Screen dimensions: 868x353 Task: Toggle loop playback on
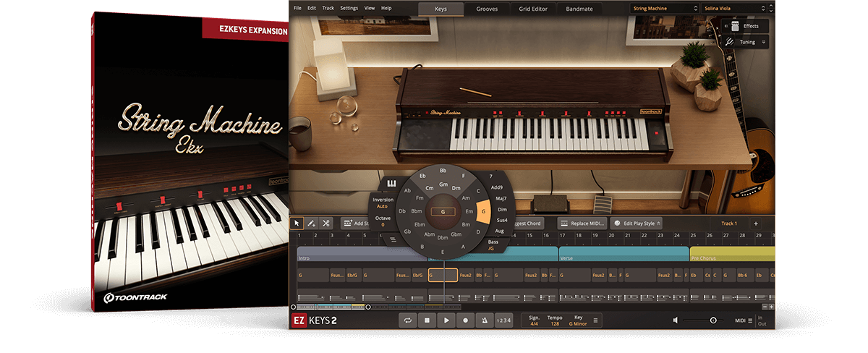click(409, 320)
